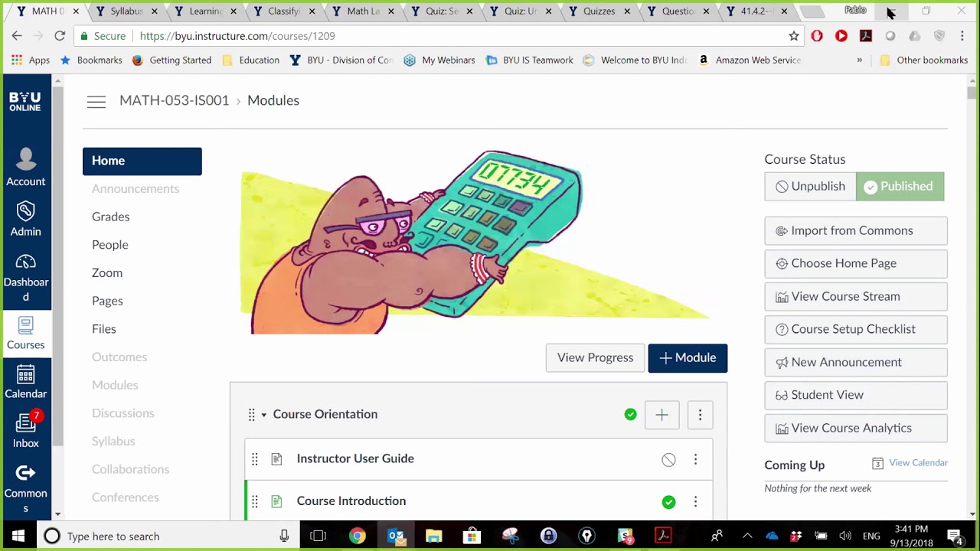Unpublish the Course Introduction item
The image size is (980, 551).
669,502
